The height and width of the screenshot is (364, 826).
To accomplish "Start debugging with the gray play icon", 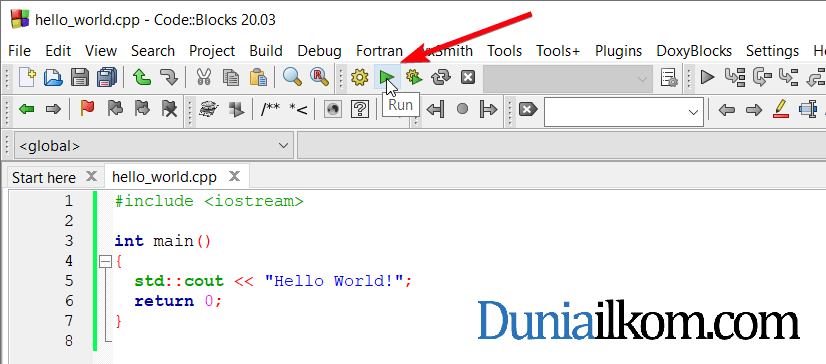I will point(707,77).
